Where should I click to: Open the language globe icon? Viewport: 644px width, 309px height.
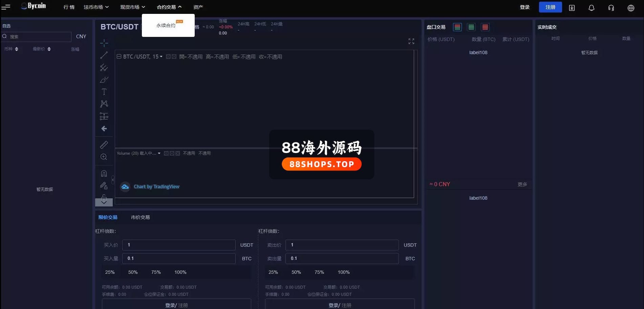630,8
